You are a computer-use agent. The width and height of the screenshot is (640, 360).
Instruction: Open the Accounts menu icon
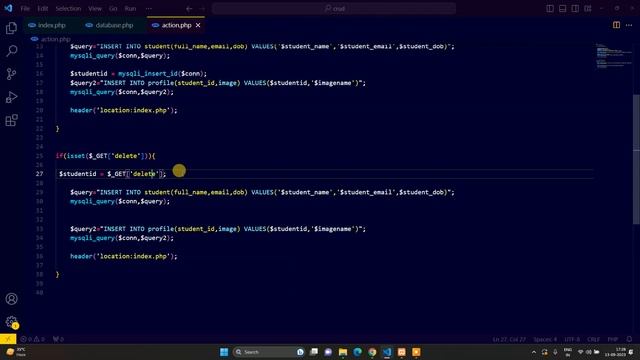tap(11, 299)
